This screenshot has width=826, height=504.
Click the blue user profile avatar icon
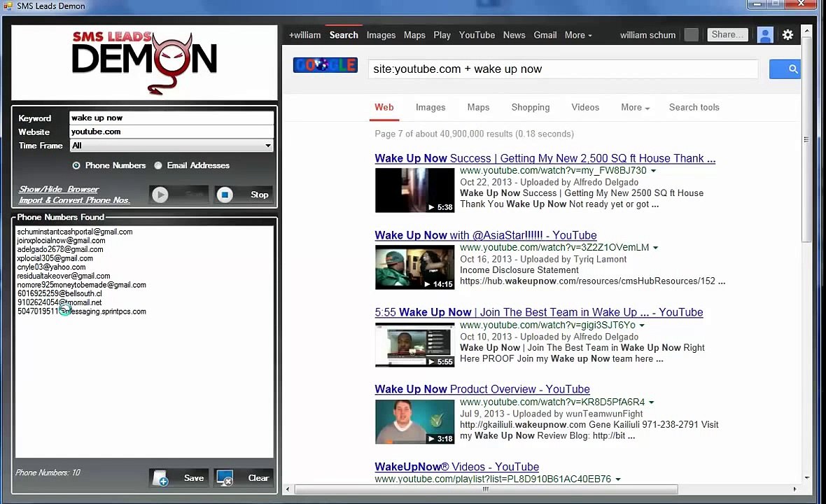pyautogui.click(x=765, y=35)
